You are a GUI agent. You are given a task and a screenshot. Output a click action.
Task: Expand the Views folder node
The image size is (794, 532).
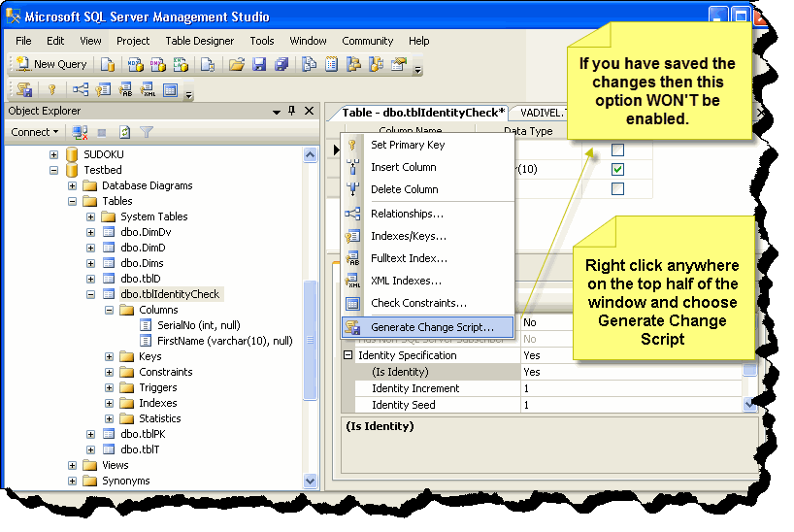(x=73, y=466)
